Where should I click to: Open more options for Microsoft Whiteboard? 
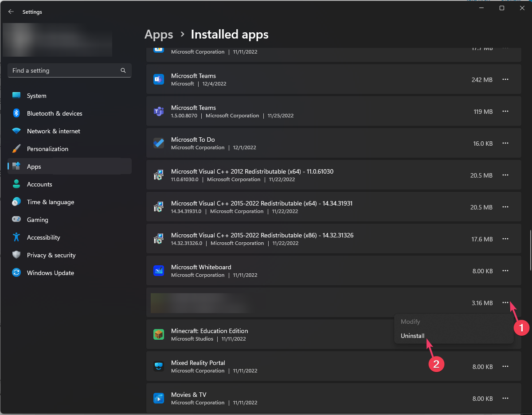click(x=505, y=271)
